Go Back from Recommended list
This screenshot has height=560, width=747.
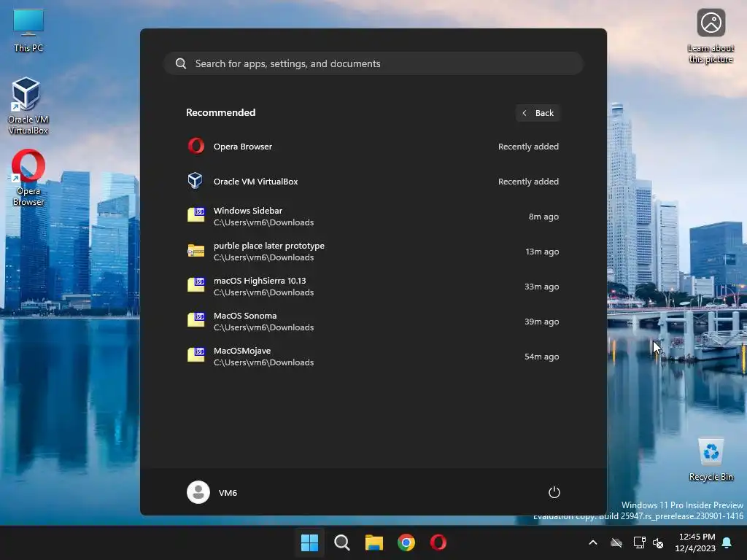tap(538, 113)
